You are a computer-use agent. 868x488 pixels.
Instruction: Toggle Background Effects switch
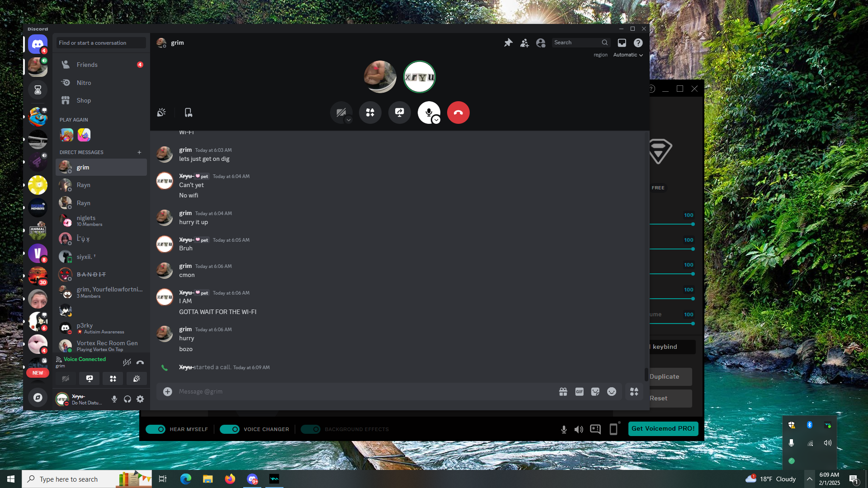(x=311, y=429)
